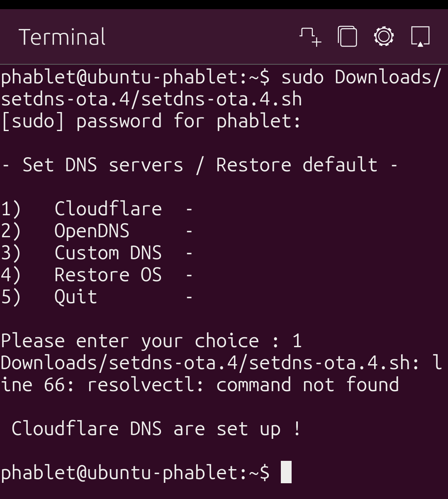Click the blinking terminal cursor block
448x499 pixels.
[x=287, y=472]
